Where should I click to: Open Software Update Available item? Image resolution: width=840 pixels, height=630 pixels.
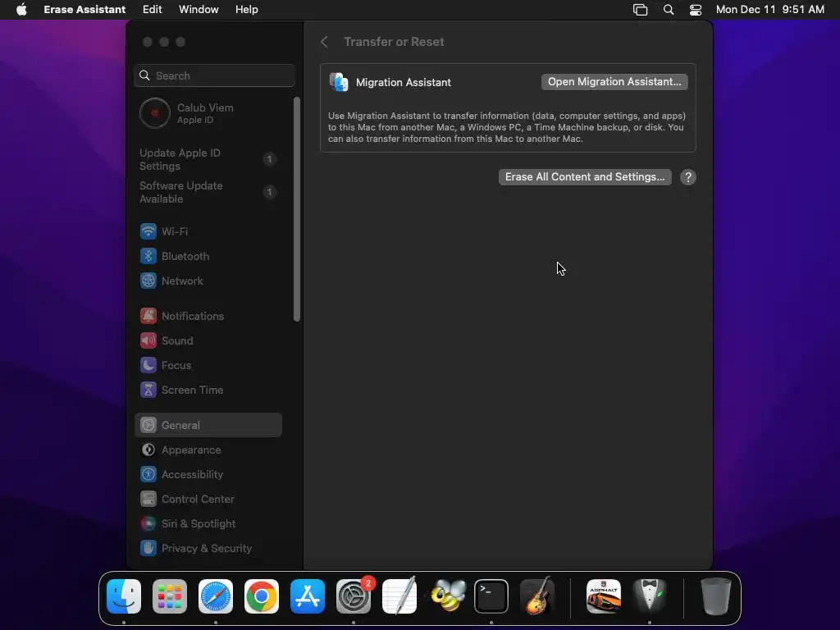click(x=208, y=192)
